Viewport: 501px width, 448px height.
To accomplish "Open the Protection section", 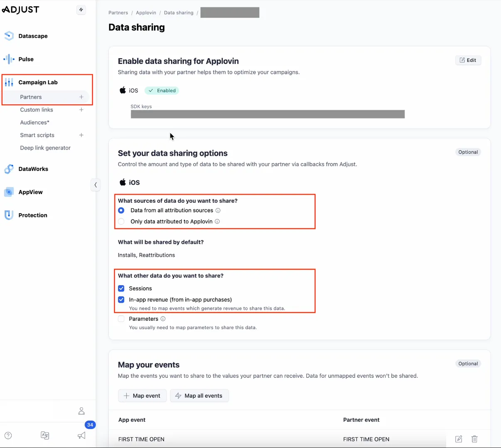I will tap(8, 215).
